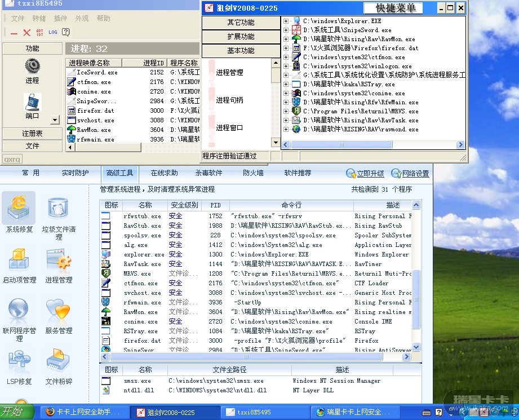Viewport: 519px width, 420px height.
Task: Click 功能 header button in IceSword
Action: 33,48
